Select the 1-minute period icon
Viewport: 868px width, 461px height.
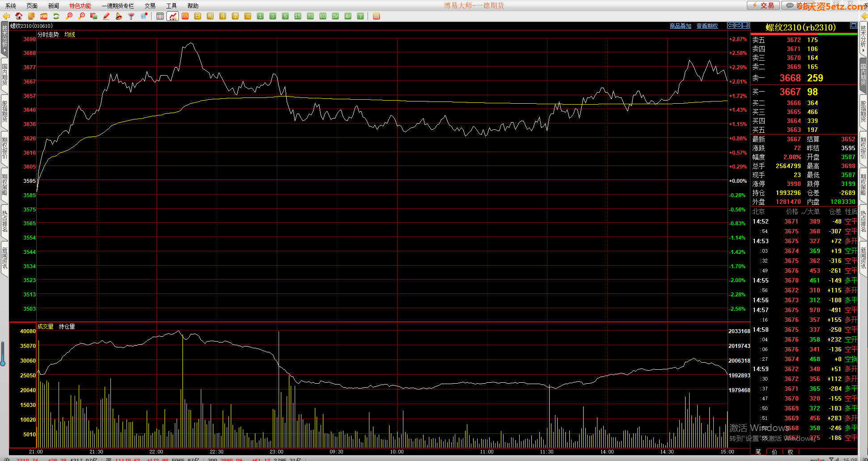(x=260, y=16)
